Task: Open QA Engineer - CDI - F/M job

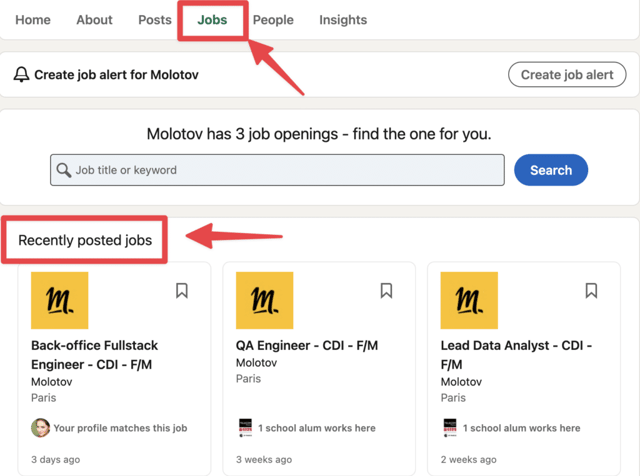Action: pos(307,345)
